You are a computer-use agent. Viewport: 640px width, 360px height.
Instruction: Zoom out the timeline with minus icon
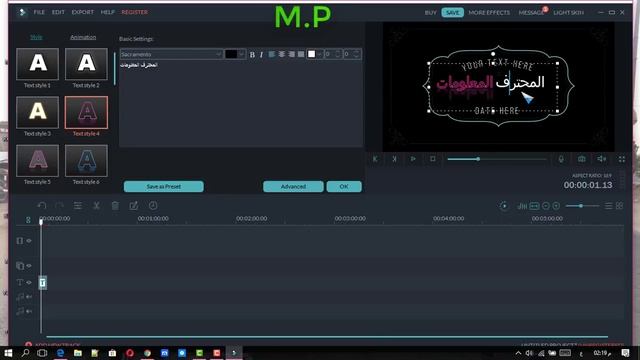[546, 206]
